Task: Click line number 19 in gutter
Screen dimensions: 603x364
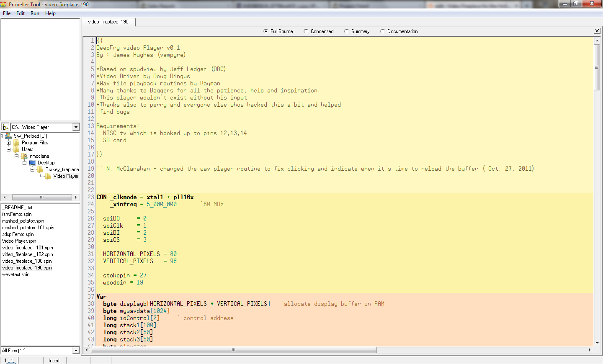Action: (x=91, y=169)
